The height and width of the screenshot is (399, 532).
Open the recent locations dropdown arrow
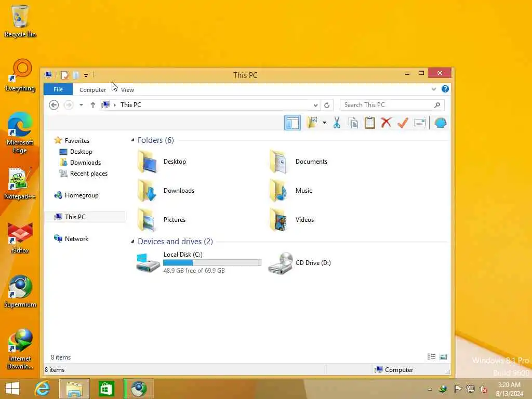point(81,105)
